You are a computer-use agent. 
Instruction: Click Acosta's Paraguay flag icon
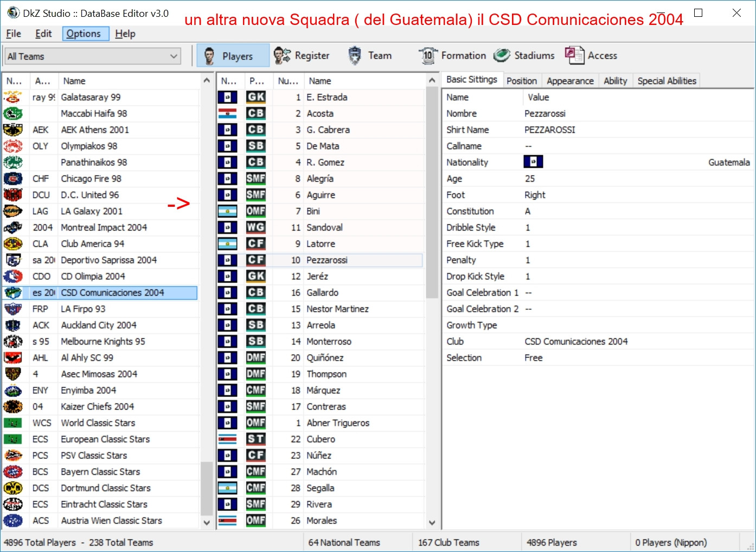(x=227, y=113)
